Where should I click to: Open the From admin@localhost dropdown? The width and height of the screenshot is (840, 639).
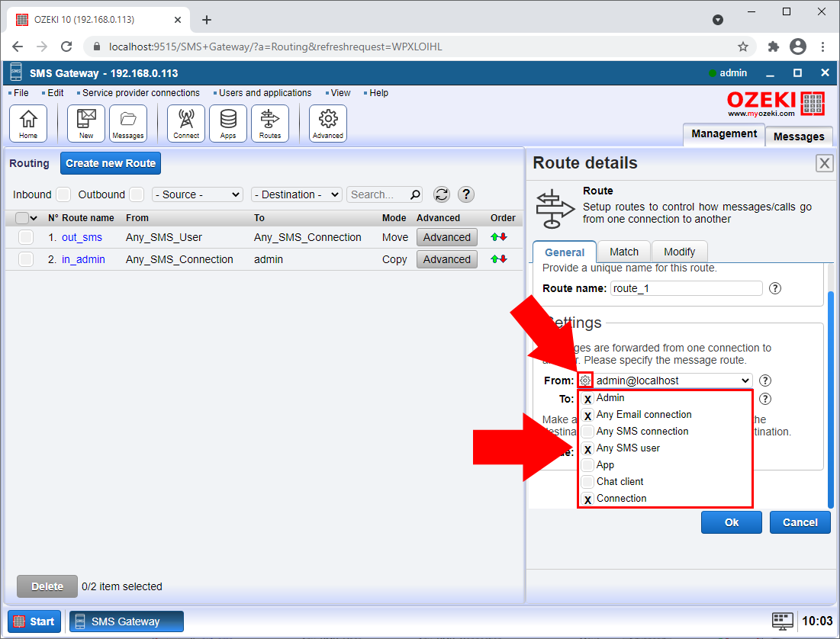tap(673, 381)
